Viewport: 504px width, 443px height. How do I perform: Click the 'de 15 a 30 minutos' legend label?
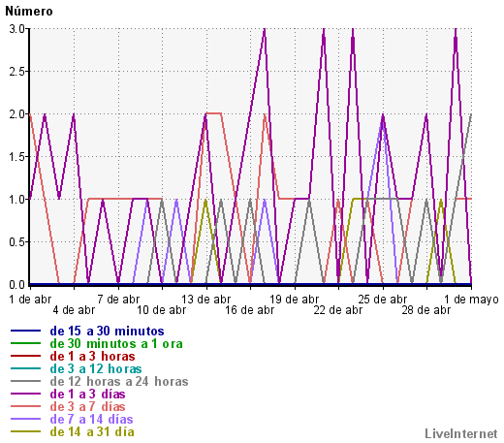(107, 332)
